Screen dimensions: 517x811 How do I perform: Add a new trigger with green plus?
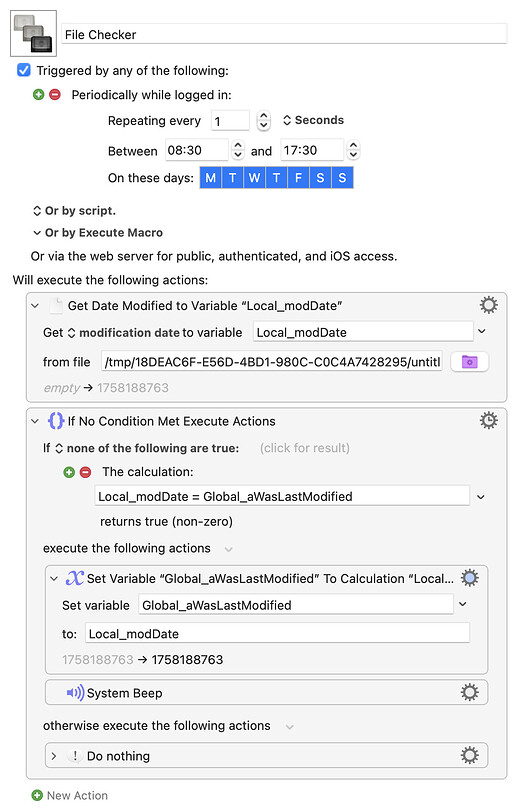point(38,95)
